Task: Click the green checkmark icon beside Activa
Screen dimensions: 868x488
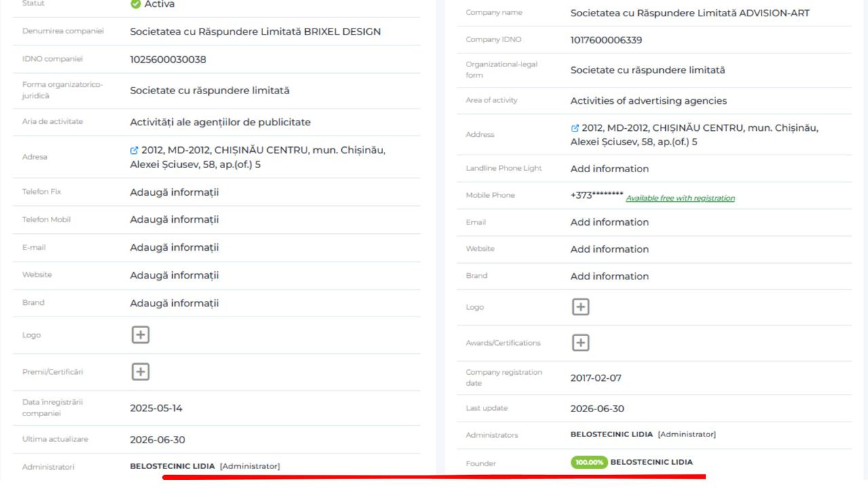Action: [x=136, y=4]
